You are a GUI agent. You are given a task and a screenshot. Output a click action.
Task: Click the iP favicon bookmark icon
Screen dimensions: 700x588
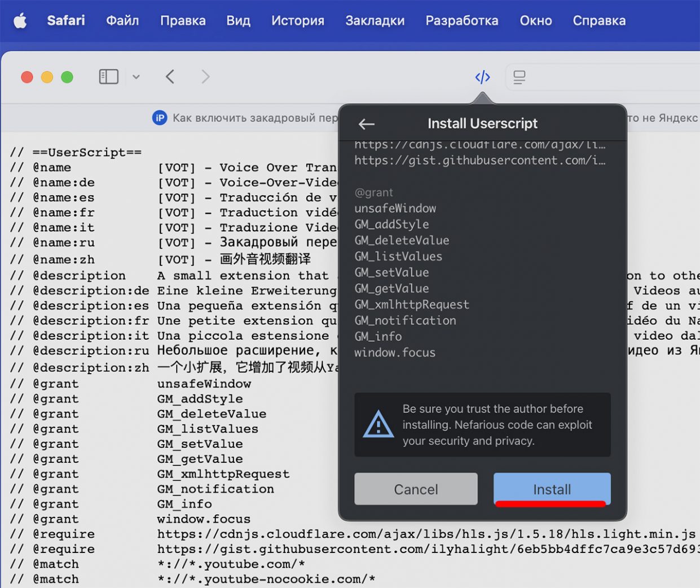pos(160,118)
